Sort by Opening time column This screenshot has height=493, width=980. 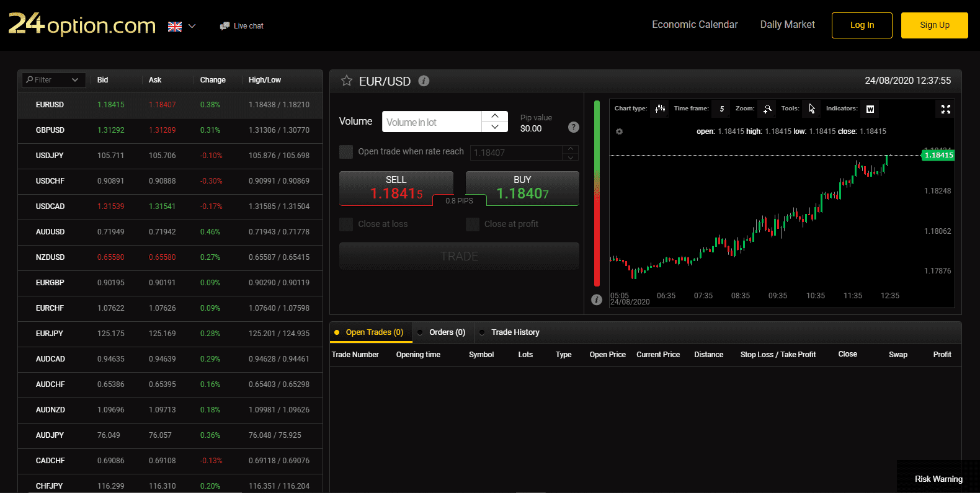(x=418, y=355)
